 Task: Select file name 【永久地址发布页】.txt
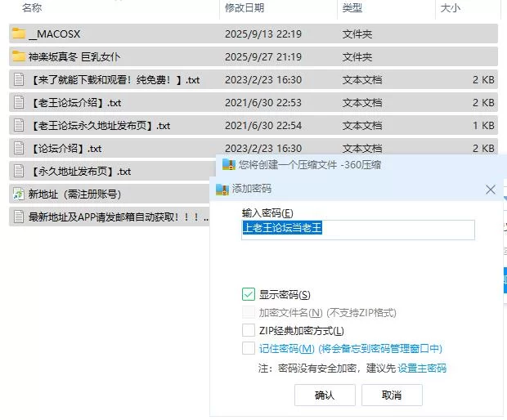(x=80, y=172)
